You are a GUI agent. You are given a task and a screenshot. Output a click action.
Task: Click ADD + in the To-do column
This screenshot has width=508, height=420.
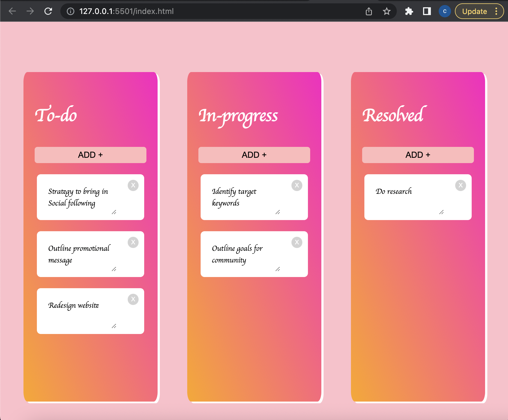tap(90, 155)
